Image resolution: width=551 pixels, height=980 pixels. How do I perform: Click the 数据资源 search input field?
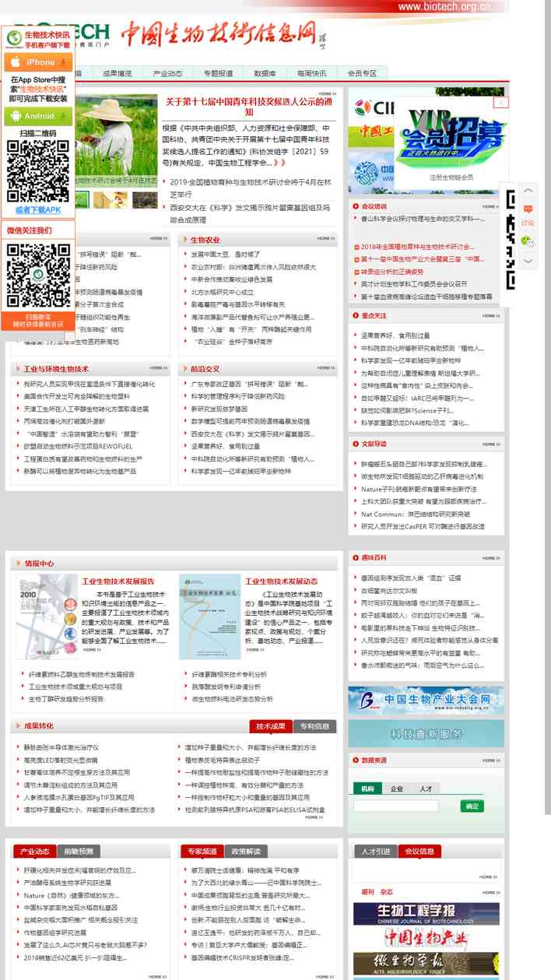(x=395, y=806)
